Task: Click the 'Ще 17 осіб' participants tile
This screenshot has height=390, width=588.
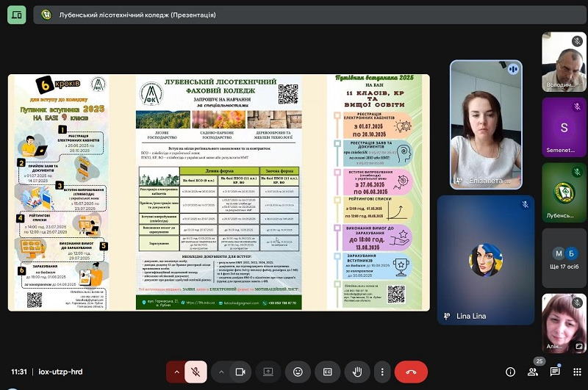Action: point(564,258)
